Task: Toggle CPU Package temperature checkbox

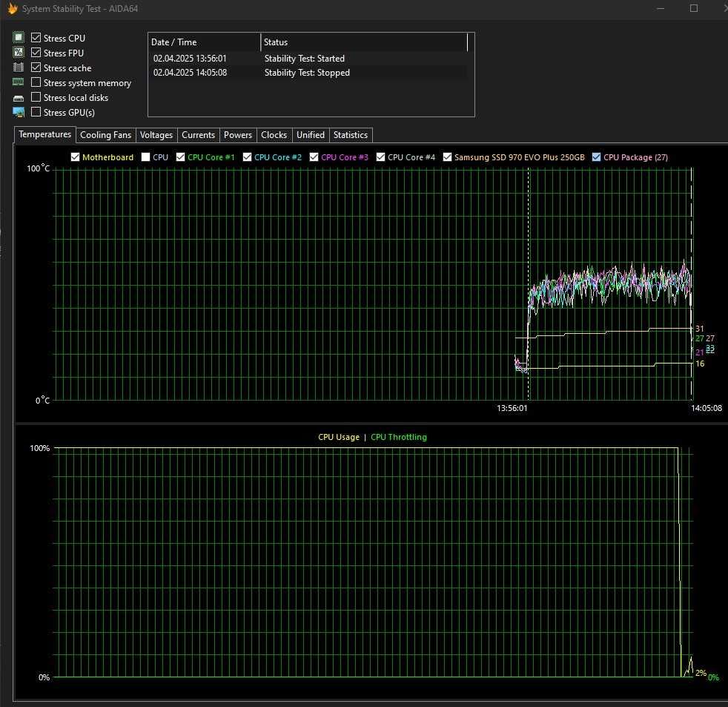Action: coord(596,157)
